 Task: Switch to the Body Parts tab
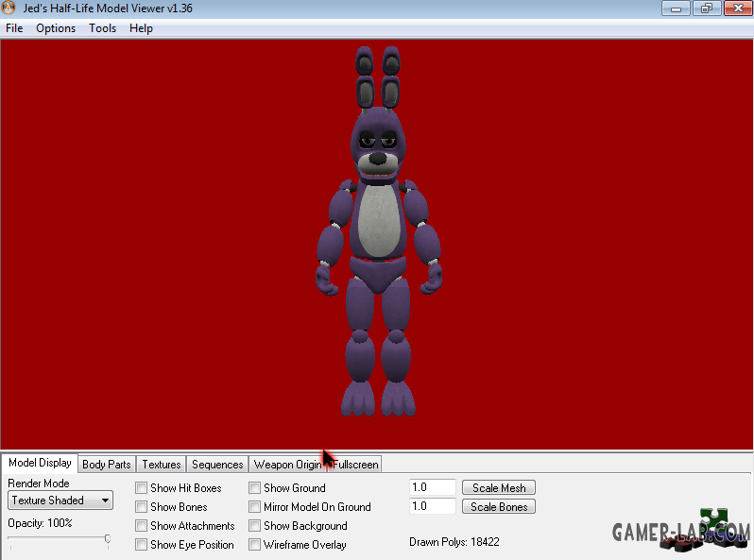coord(106,465)
